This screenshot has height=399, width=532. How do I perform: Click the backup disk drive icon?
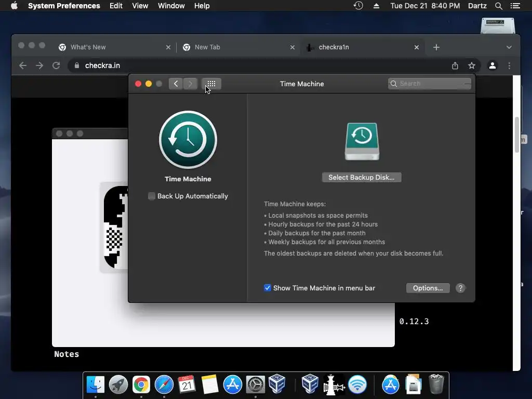tap(362, 141)
